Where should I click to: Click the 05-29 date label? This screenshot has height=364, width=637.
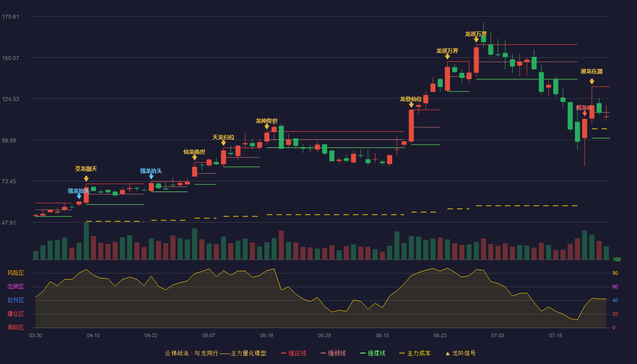point(324,335)
